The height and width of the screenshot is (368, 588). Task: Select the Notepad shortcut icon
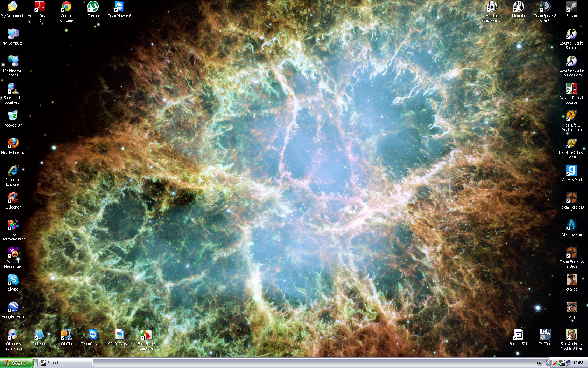(40, 338)
